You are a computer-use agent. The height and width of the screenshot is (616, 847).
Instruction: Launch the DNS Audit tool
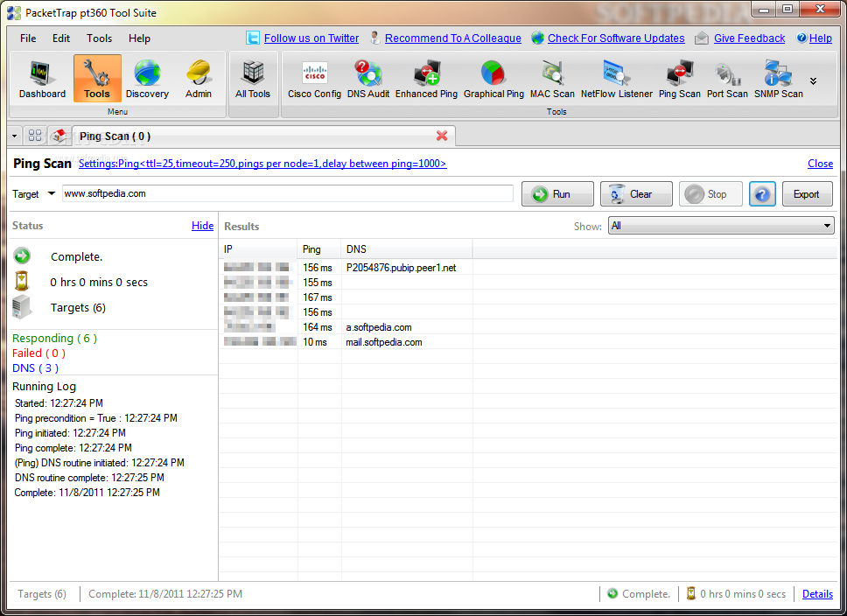pyautogui.click(x=367, y=80)
